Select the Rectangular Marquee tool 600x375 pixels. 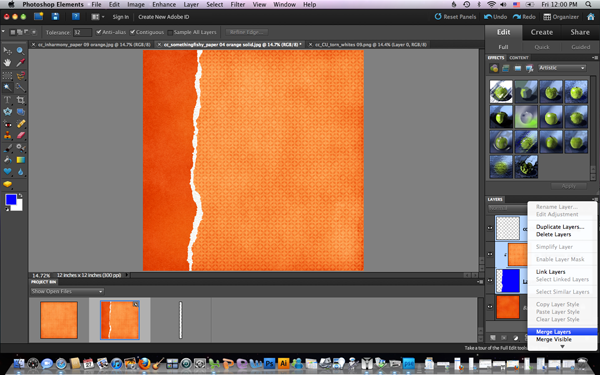tap(7, 75)
